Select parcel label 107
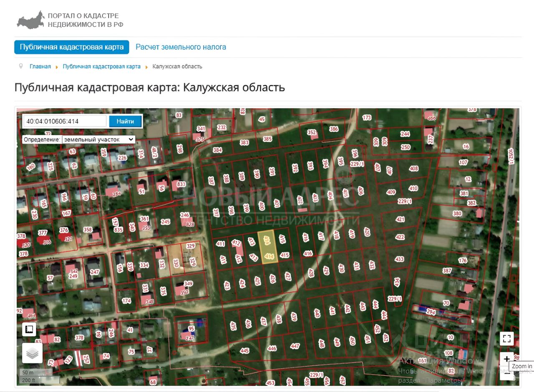 pyautogui.click(x=463, y=162)
